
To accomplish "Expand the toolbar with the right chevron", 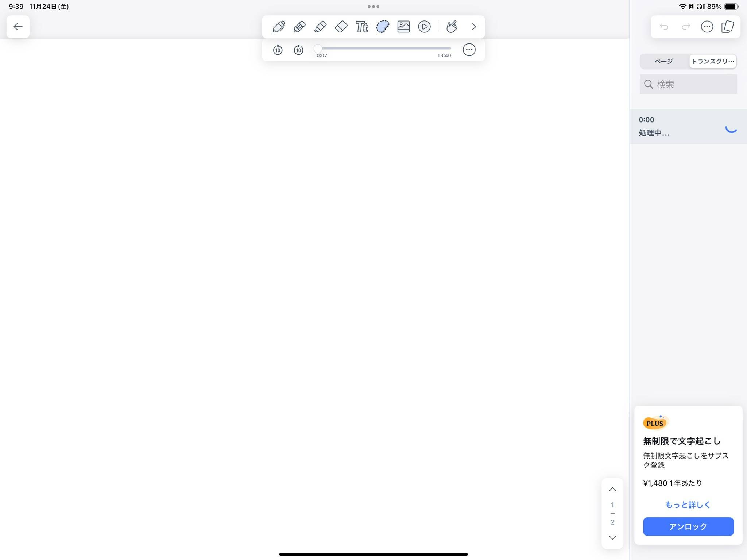I will pos(474,26).
